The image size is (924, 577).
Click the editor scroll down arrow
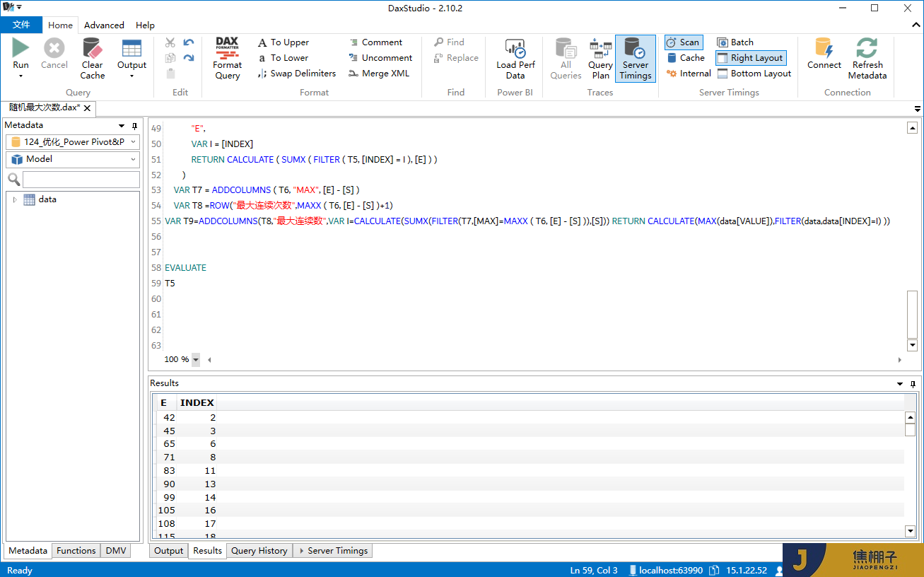click(913, 345)
